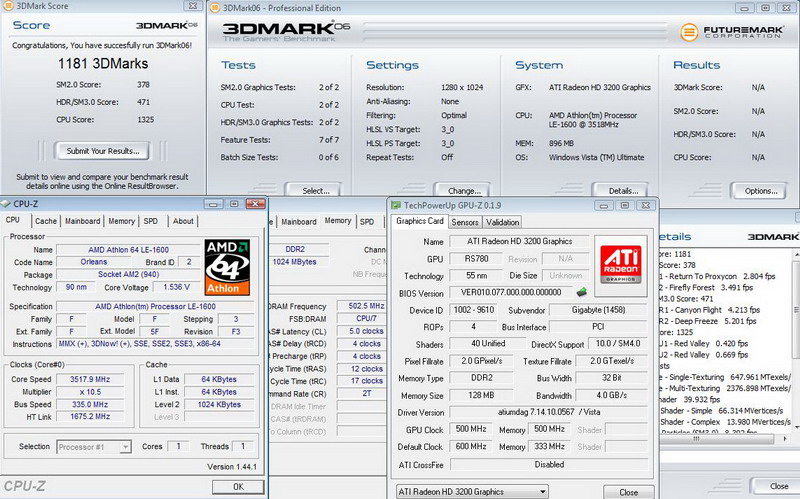
Task: Click the Options... button under Results
Action: pyautogui.click(x=760, y=191)
